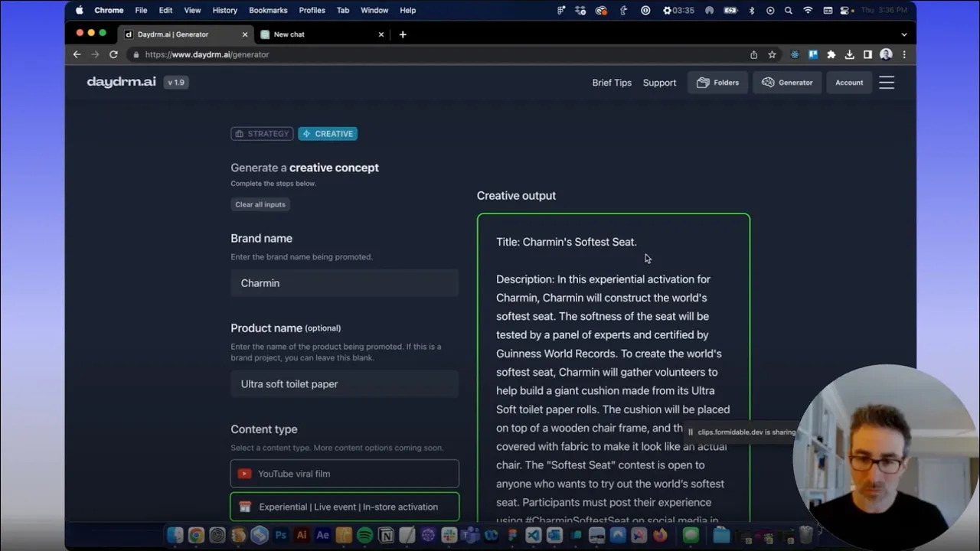Open Chrome downloads icon
Image resolution: width=980 pixels, height=551 pixels.
(850, 54)
